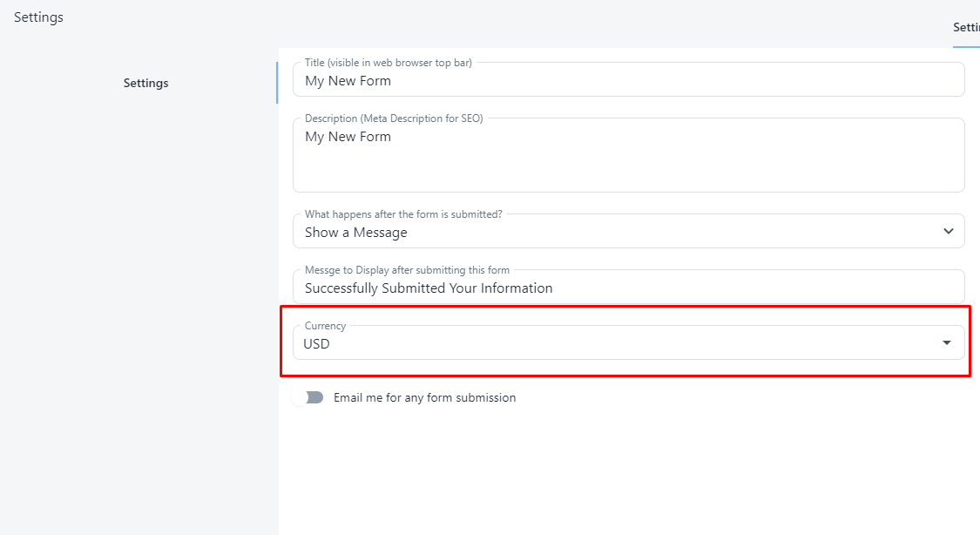Click the Settings page heading
The height and width of the screenshot is (535, 980).
click(38, 17)
